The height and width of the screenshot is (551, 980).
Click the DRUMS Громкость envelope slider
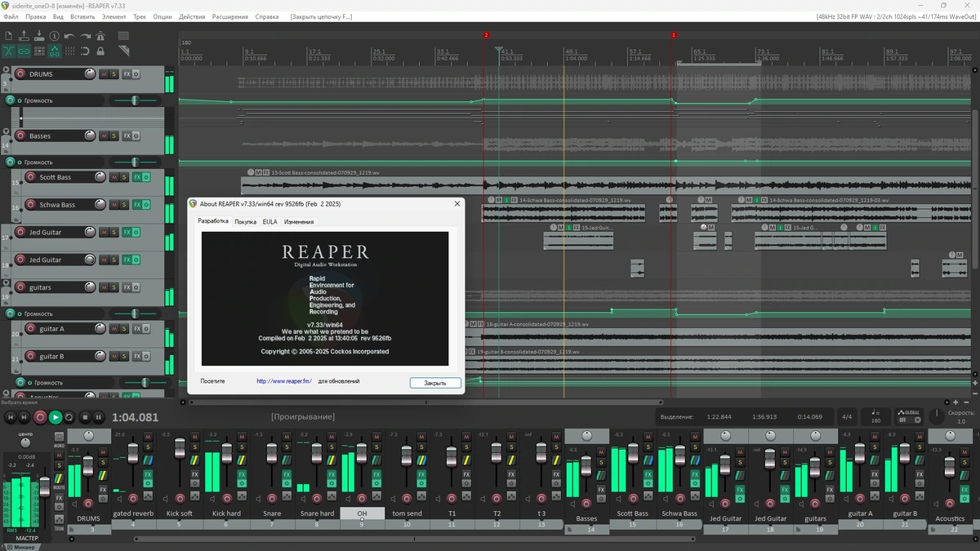133,100
